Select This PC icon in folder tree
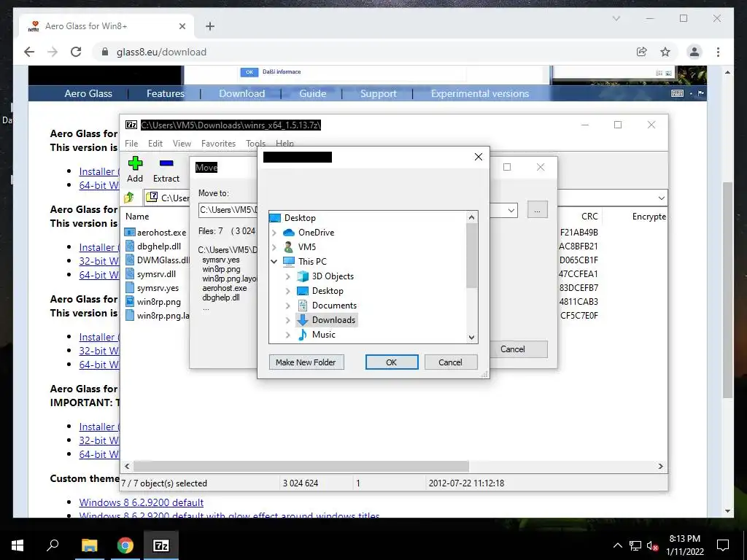 pyautogui.click(x=289, y=262)
